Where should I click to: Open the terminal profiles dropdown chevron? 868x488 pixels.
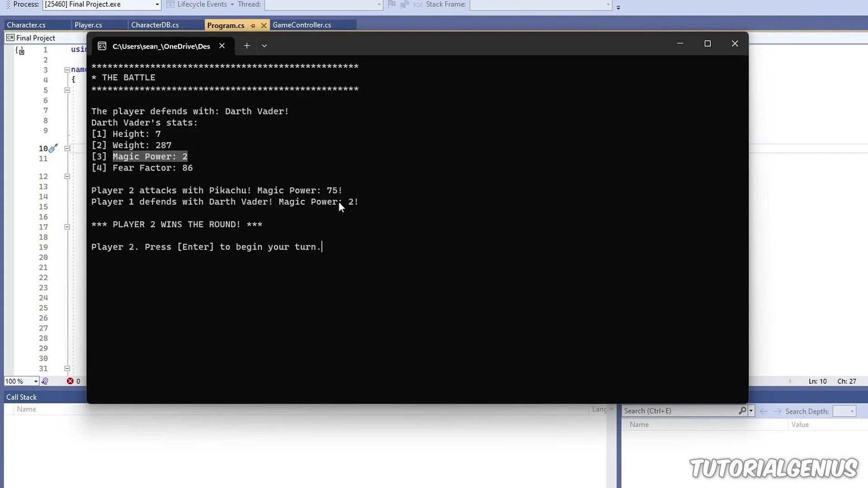point(264,46)
